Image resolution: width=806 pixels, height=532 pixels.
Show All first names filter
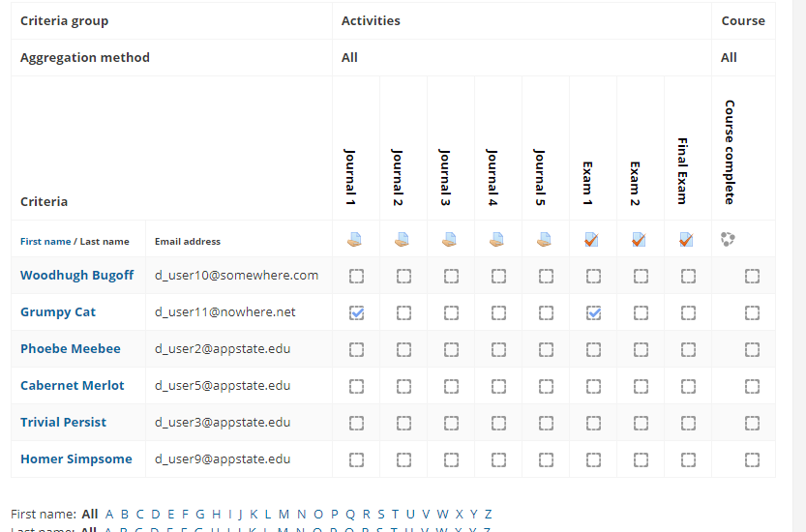coord(89,514)
